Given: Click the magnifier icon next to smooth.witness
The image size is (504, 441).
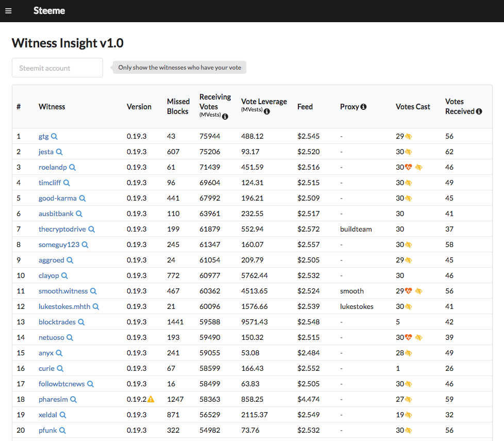Looking at the screenshot, I should [93, 291].
